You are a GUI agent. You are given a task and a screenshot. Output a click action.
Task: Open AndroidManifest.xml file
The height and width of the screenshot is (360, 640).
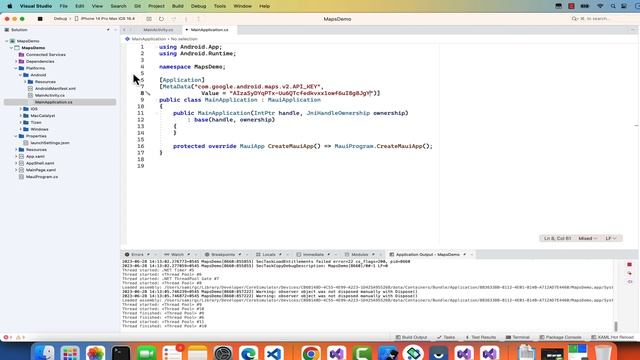click(55, 89)
